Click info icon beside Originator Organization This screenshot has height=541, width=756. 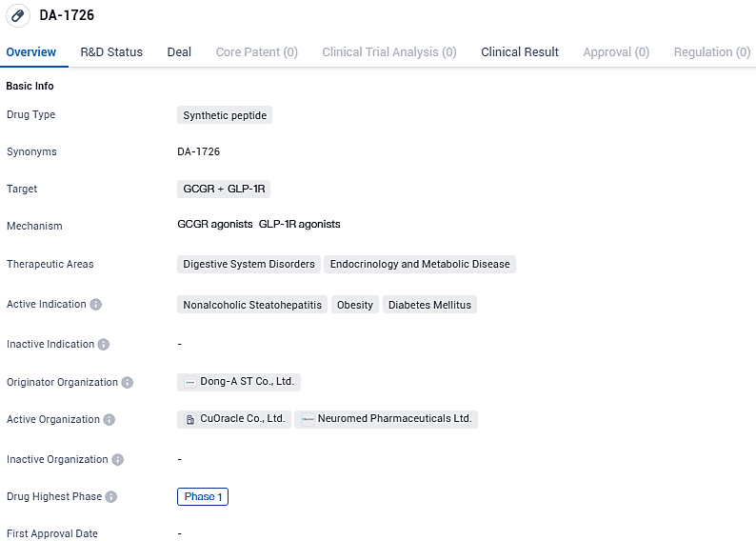click(128, 383)
